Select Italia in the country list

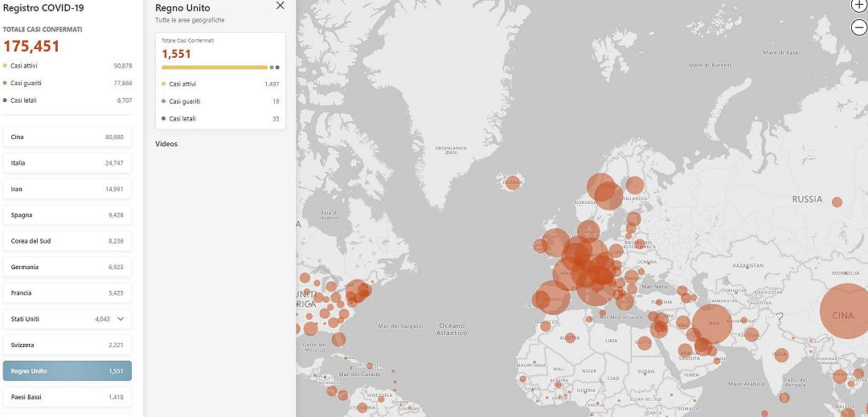pyautogui.click(x=67, y=163)
